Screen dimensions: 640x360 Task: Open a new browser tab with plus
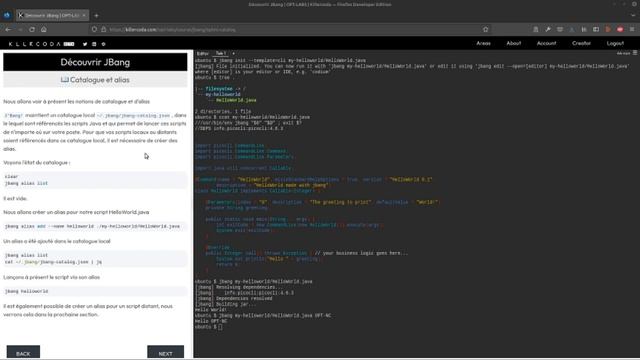[x=96, y=16]
